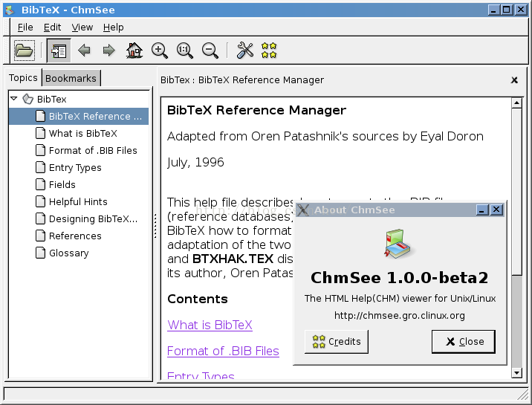Click the Close button in About dialog
The image size is (532, 405).
[x=464, y=342]
